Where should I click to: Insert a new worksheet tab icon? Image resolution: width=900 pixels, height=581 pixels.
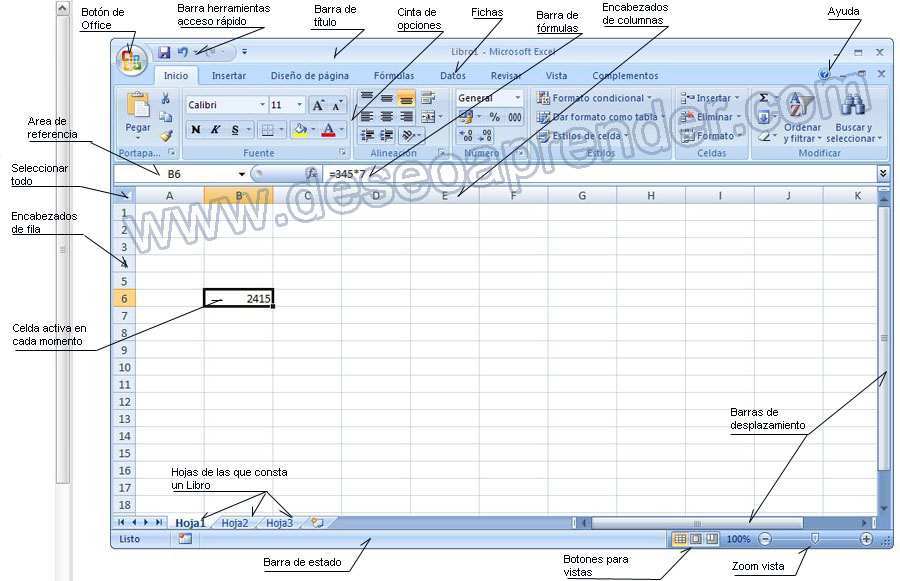(317, 523)
